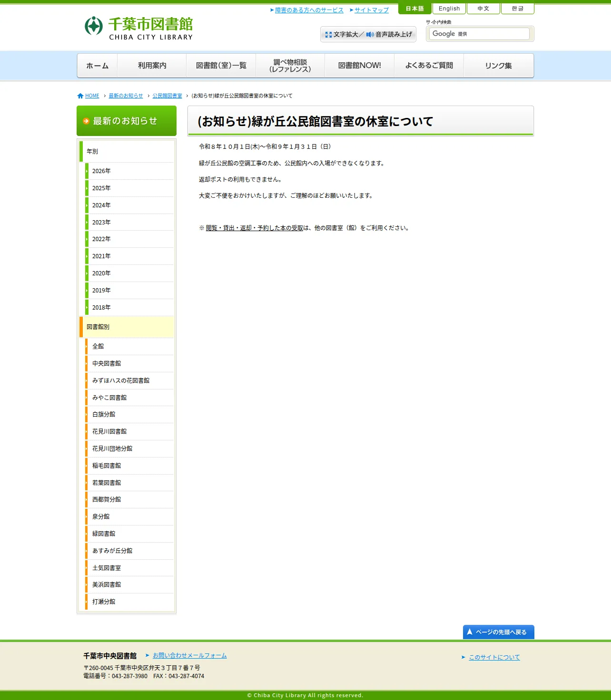
Task: Open 最新のお知らせ breadcrumb link
Action: click(x=126, y=96)
